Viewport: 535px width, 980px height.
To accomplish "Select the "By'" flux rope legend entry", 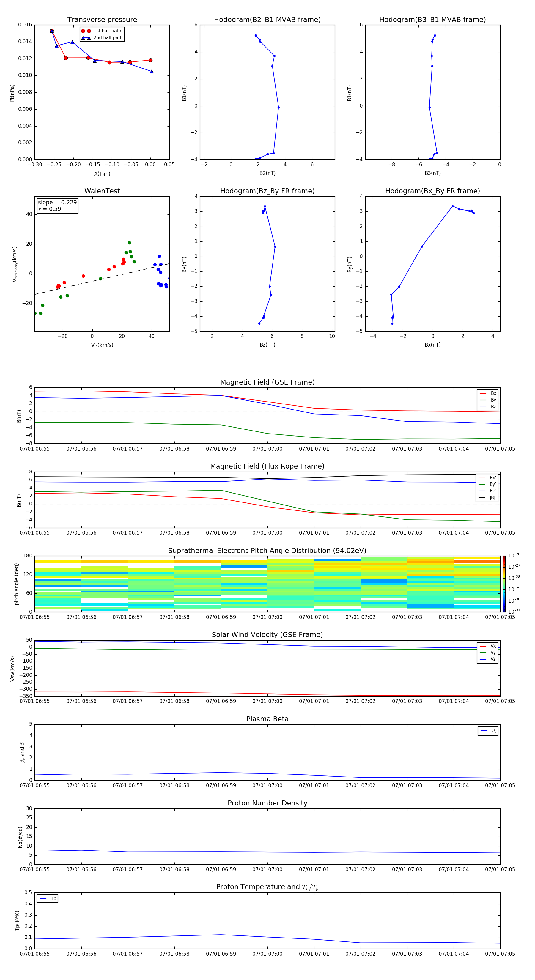I will click(x=487, y=484).
